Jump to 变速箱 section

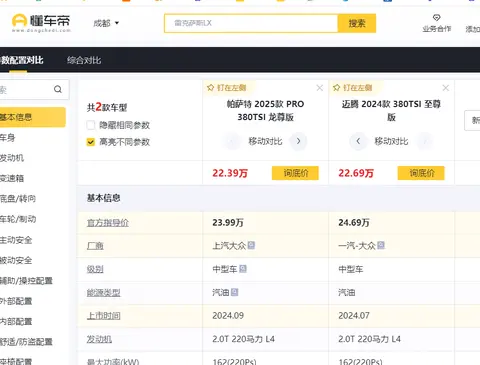(x=12, y=178)
